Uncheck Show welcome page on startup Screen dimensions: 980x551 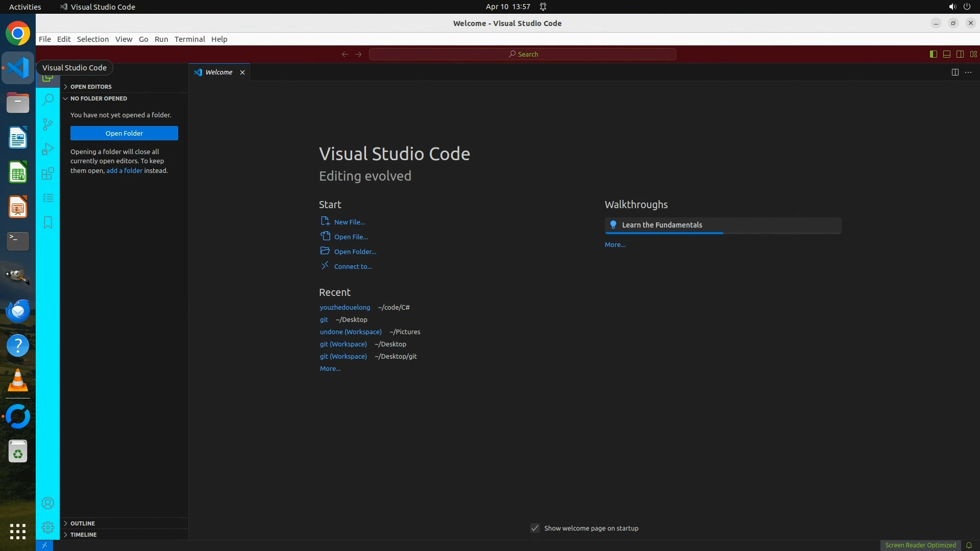point(534,528)
